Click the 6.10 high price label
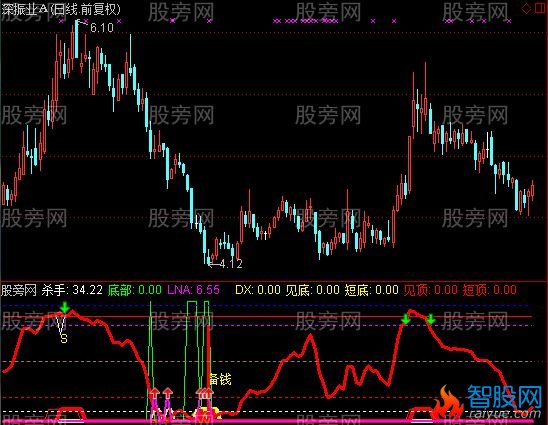Image resolution: width=548 pixels, height=425 pixels. click(102, 28)
